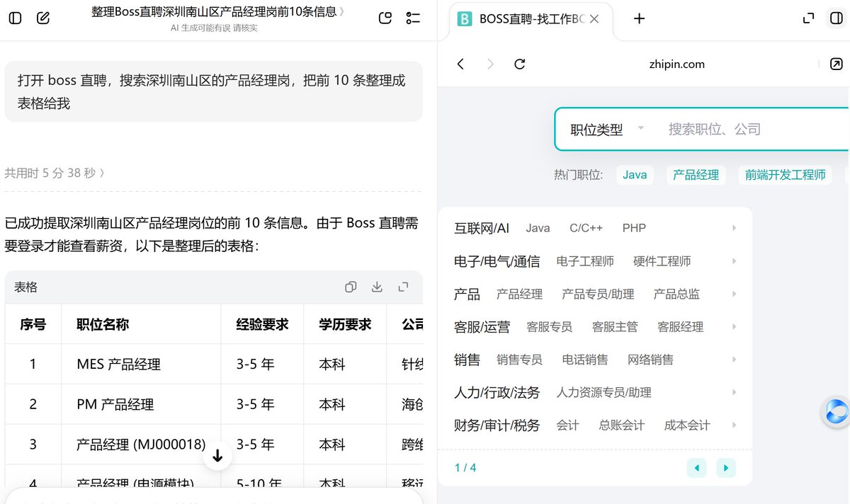Toggle the browser side panel layout icon
Screen dimensions: 850x504
point(836,19)
